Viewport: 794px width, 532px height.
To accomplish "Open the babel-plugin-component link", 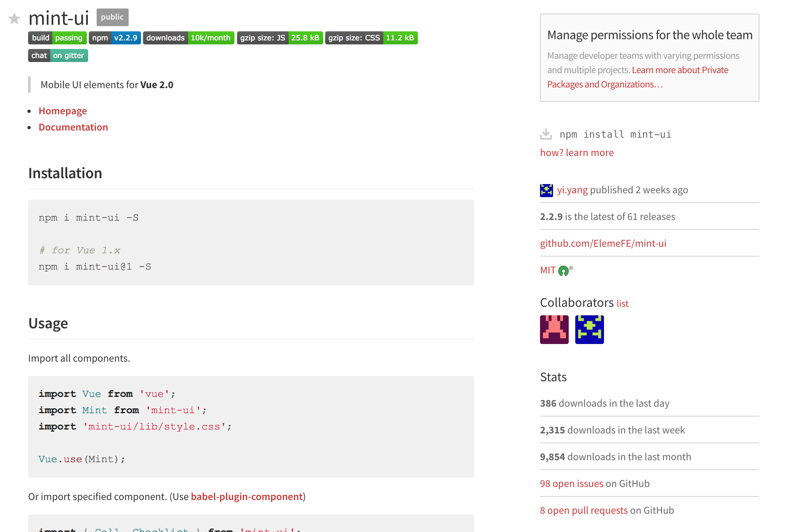I will [247, 497].
